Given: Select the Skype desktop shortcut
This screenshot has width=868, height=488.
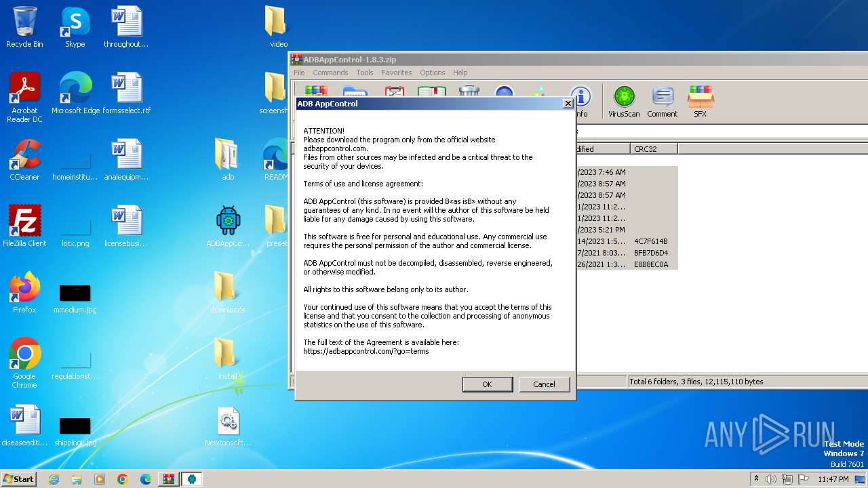Looking at the screenshot, I should click(75, 28).
